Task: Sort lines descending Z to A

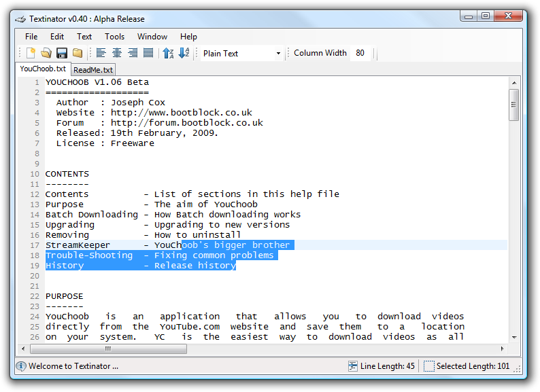Action: click(184, 53)
